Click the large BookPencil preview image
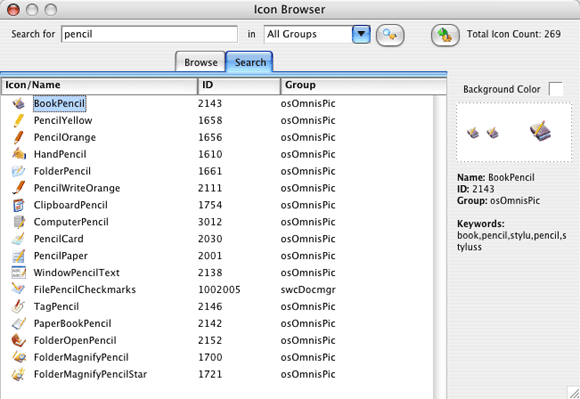 coord(540,131)
